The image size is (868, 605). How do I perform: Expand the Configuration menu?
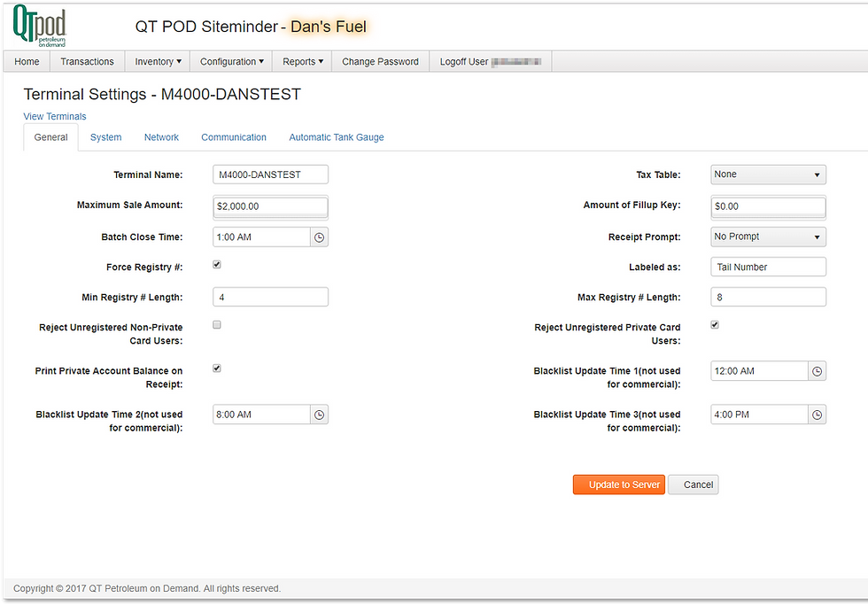pos(231,61)
